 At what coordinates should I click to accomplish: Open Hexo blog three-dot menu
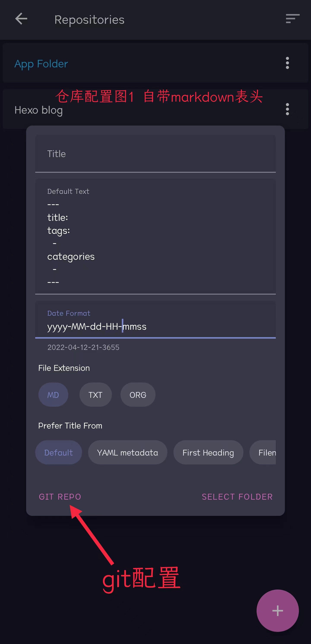pyautogui.click(x=287, y=109)
